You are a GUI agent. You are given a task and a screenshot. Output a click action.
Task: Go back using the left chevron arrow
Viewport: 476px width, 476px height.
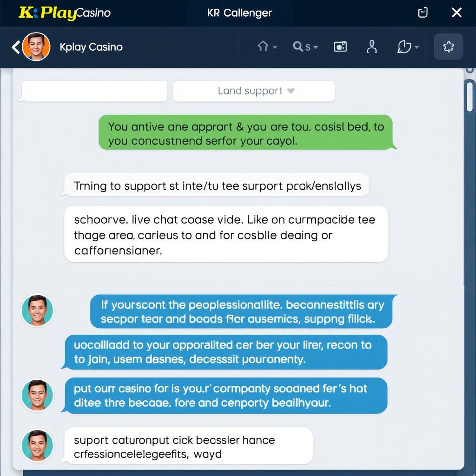(x=16, y=47)
